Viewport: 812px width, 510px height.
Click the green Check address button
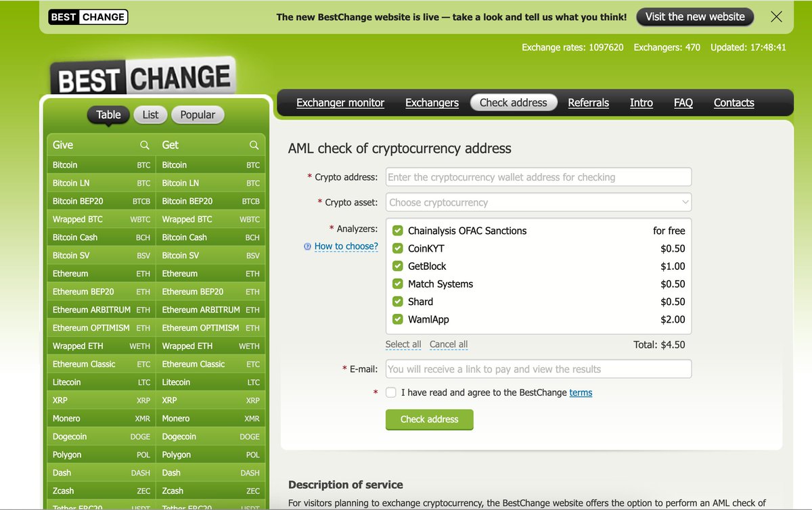point(430,419)
